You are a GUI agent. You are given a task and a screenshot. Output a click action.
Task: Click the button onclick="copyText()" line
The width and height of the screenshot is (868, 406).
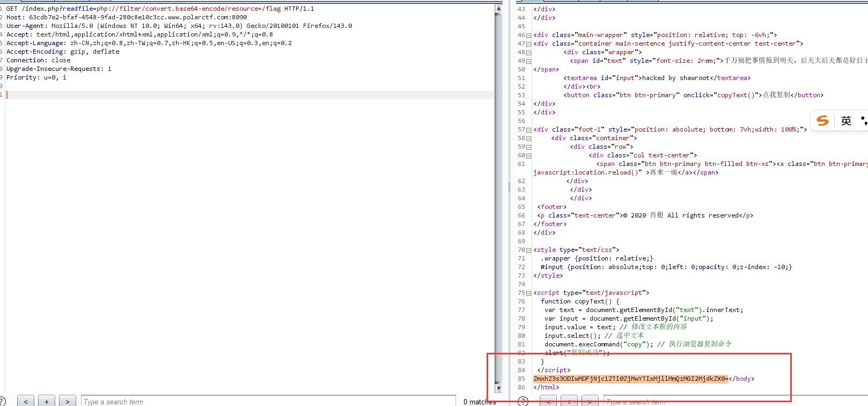point(694,95)
